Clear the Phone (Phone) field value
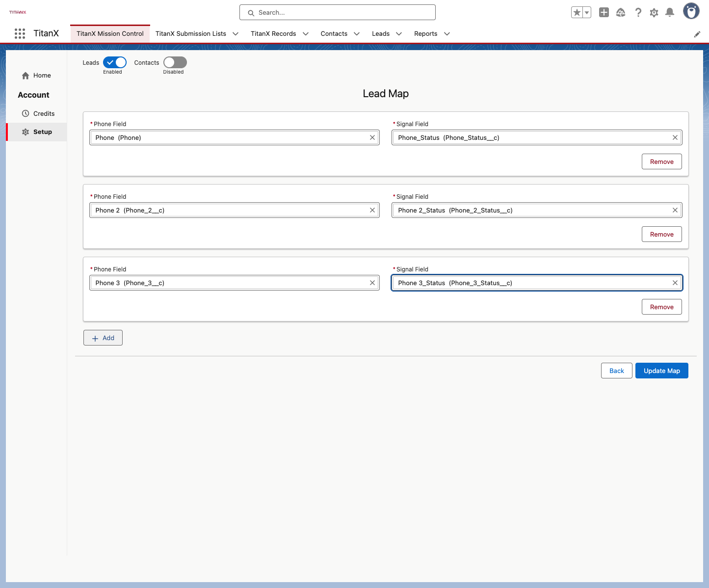Screen dimensions: 709x588 tap(372, 137)
